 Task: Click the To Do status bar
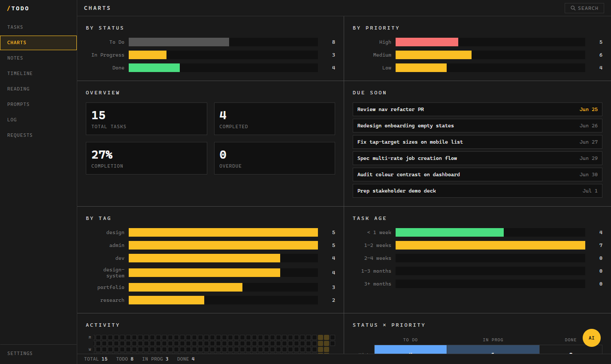(179, 42)
